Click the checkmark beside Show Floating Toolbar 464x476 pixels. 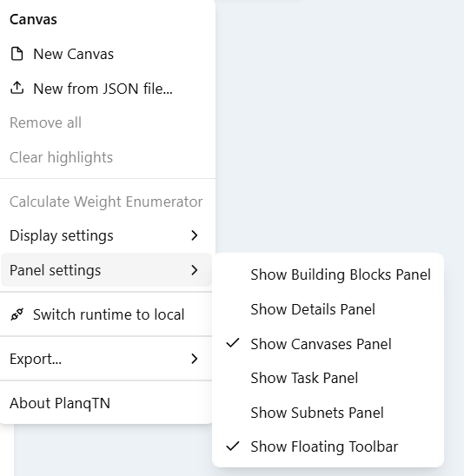tap(233, 446)
